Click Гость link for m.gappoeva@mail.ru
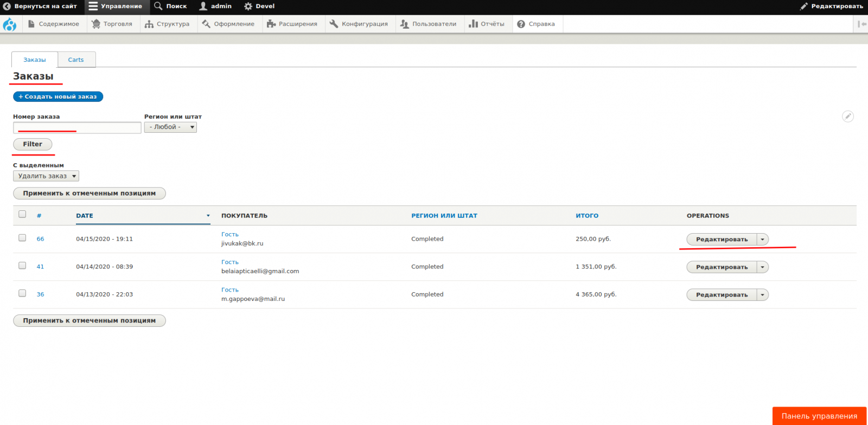Viewport: 868px width, 425px height. click(230, 290)
